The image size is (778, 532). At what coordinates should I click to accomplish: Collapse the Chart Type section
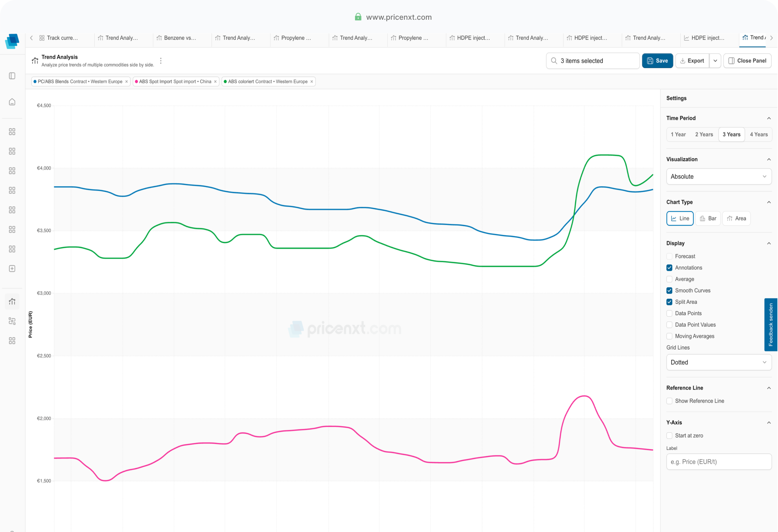[x=769, y=202]
